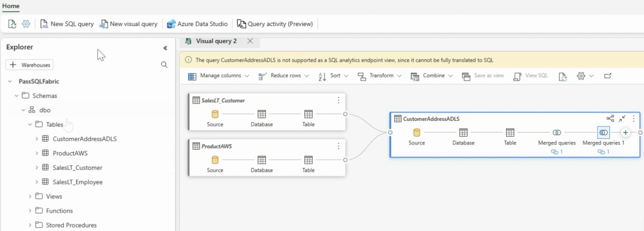Expand the SalesLT_Customer table in Explorer

[37, 168]
